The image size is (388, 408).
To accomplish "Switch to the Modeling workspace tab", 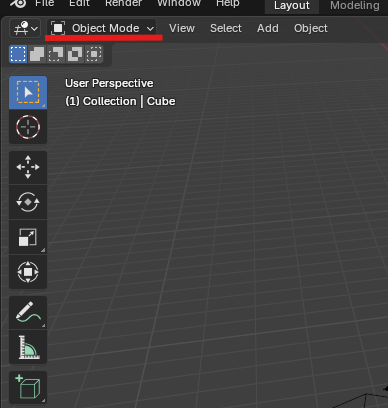I will 355,5.
